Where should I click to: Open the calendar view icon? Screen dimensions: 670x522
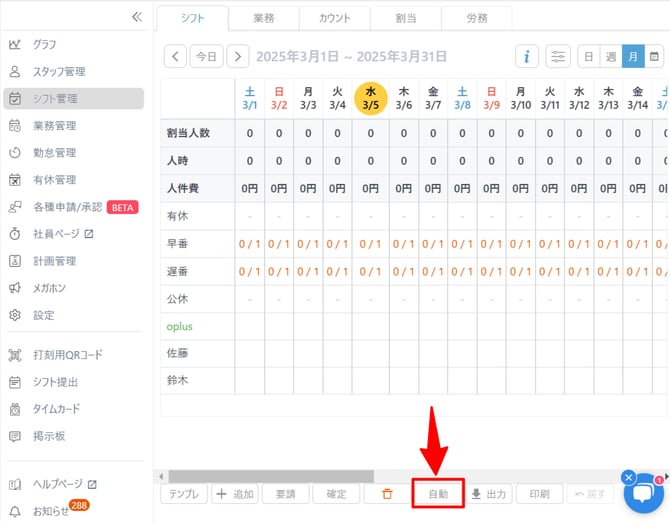(x=657, y=56)
